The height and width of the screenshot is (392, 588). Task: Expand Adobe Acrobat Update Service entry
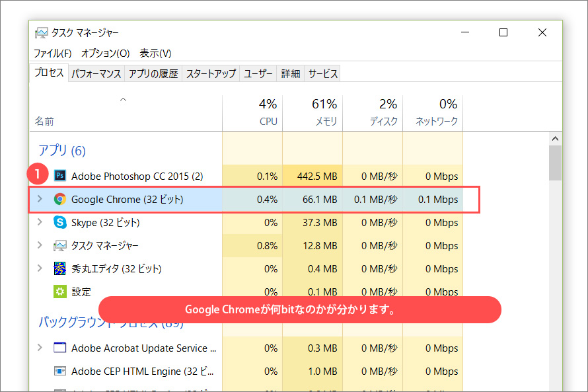[40, 348]
